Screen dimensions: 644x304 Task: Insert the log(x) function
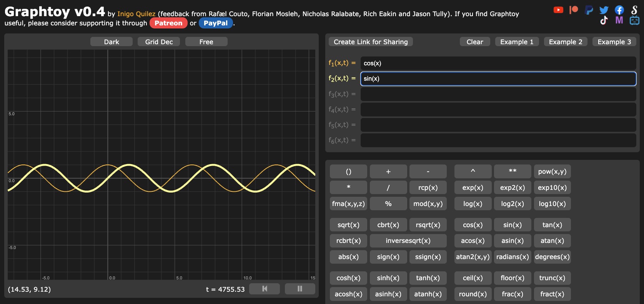coord(473,204)
